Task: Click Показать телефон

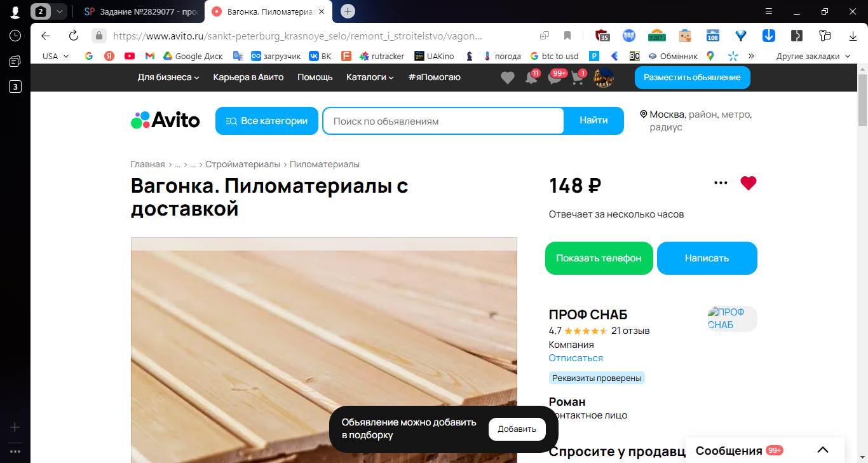Action: tap(599, 258)
